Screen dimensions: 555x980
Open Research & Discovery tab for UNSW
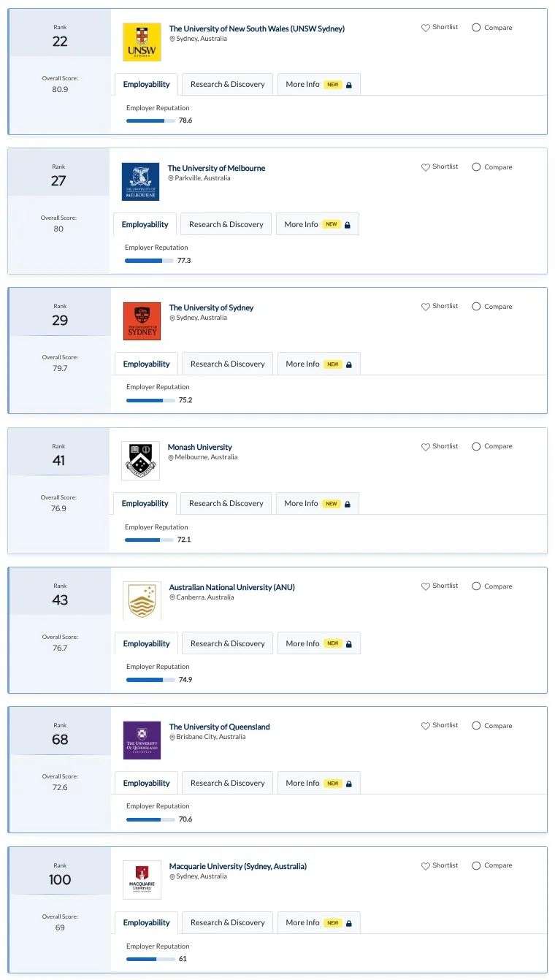tap(228, 84)
